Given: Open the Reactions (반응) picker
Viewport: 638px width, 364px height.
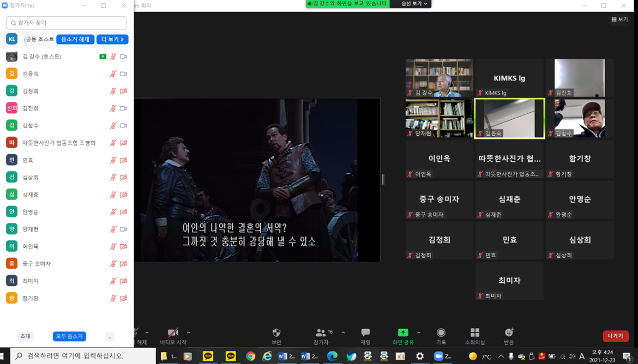Looking at the screenshot, I should click(x=508, y=335).
